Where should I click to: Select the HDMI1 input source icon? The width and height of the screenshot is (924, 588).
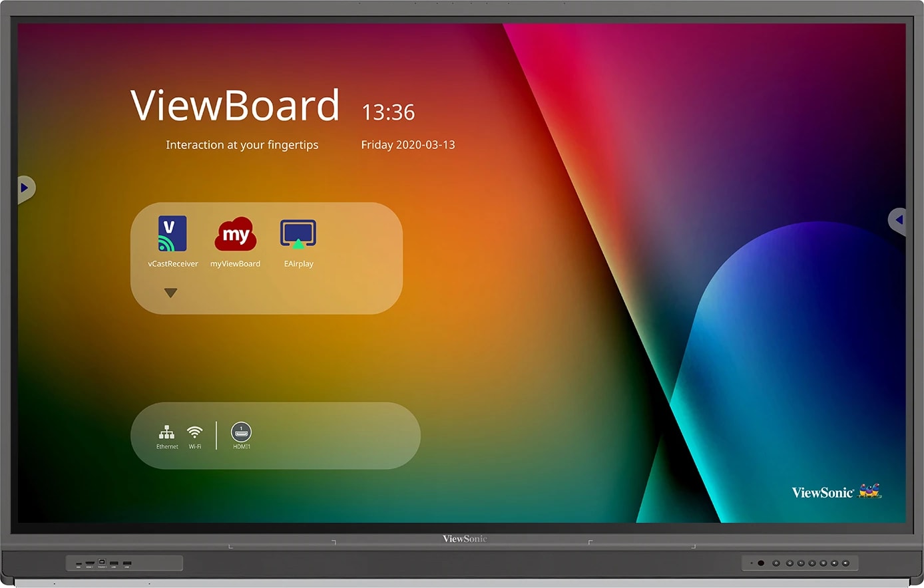(241, 432)
